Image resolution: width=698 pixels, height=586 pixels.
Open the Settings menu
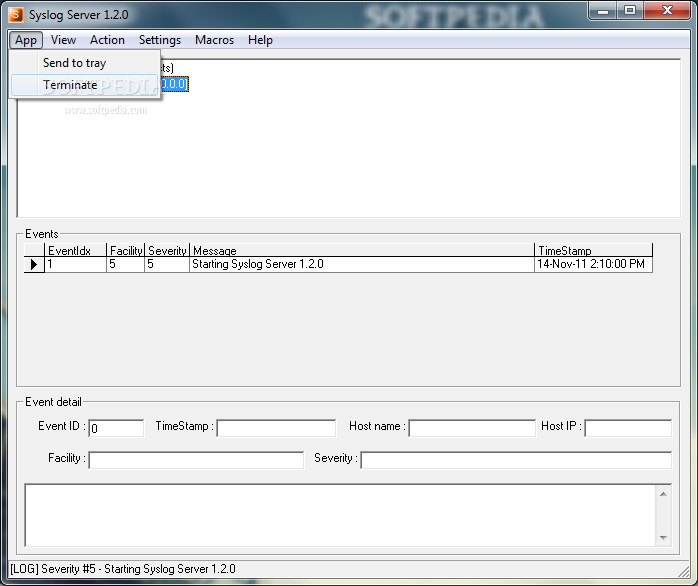(x=160, y=40)
